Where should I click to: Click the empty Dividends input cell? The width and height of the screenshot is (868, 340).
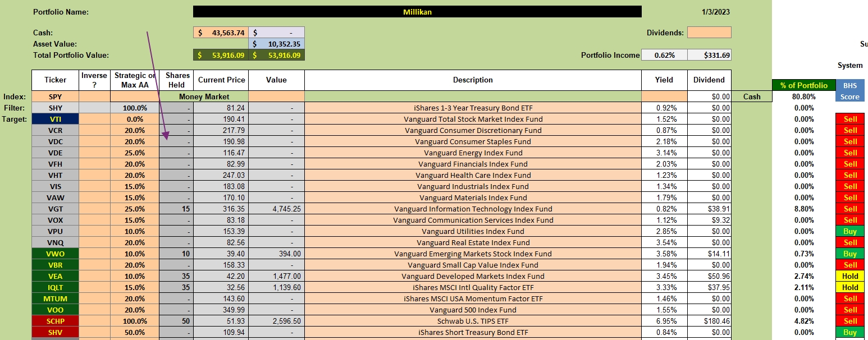pyautogui.click(x=709, y=33)
